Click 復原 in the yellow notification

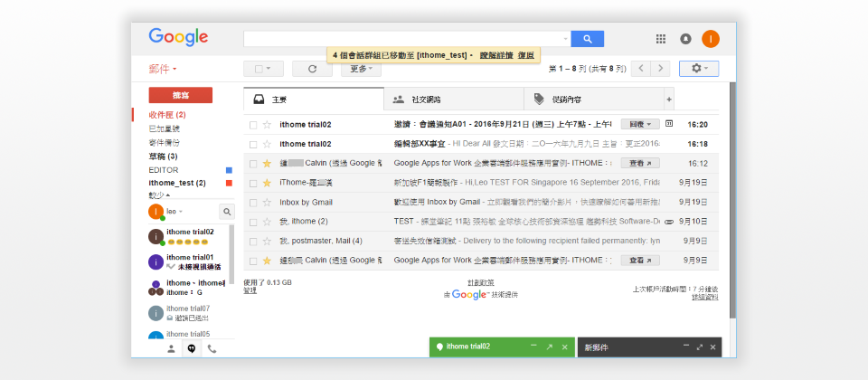coord(526,55)
